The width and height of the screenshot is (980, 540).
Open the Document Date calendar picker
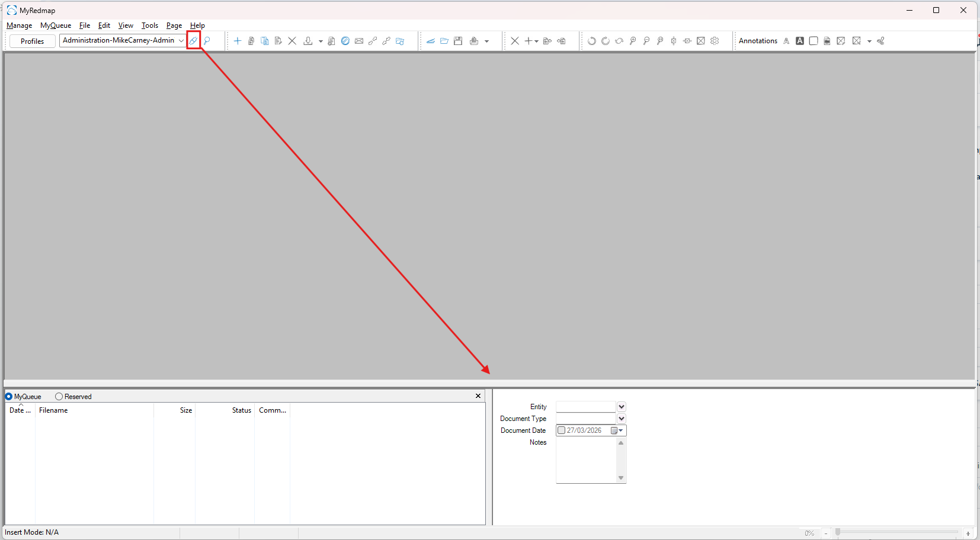tap(617, 430)
